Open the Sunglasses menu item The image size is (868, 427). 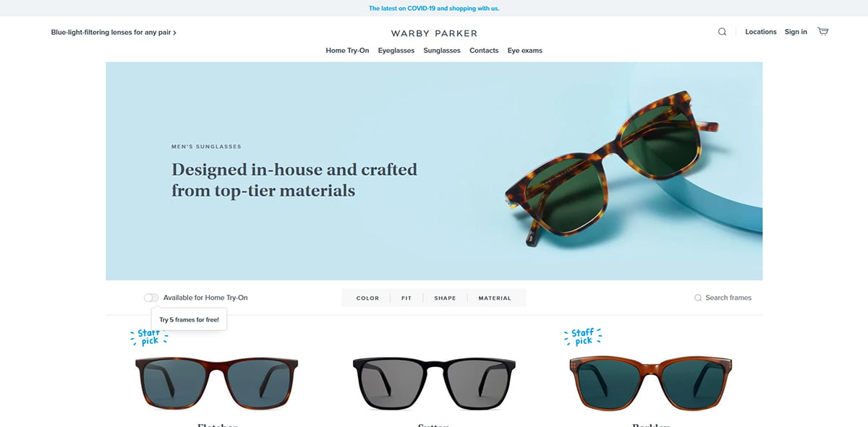tap(442, 51)
